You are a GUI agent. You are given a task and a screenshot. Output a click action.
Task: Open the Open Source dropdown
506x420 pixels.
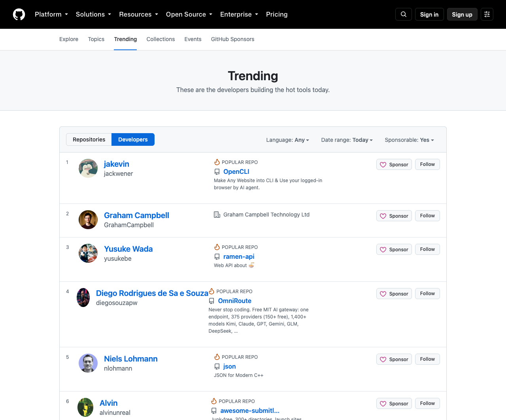point(189,14)
